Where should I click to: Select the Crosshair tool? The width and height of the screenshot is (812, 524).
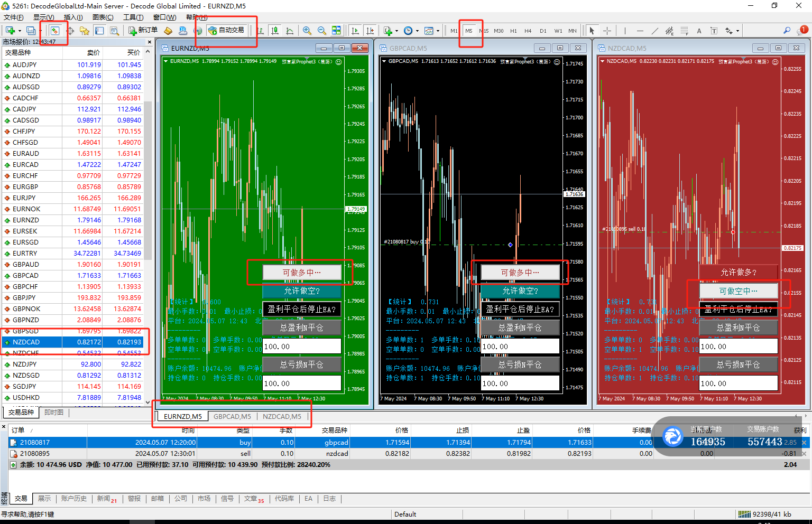tap(607, 31)
